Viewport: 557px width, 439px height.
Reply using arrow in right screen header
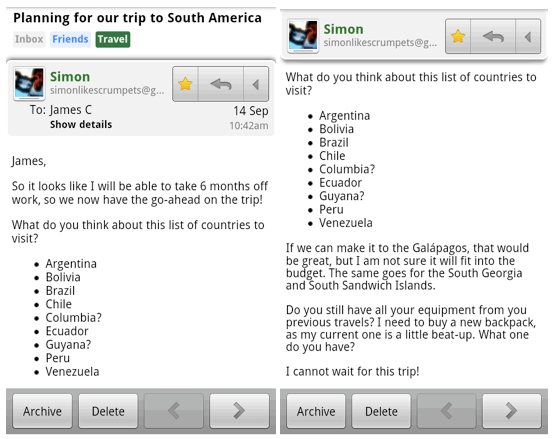[x=493, y=37]
